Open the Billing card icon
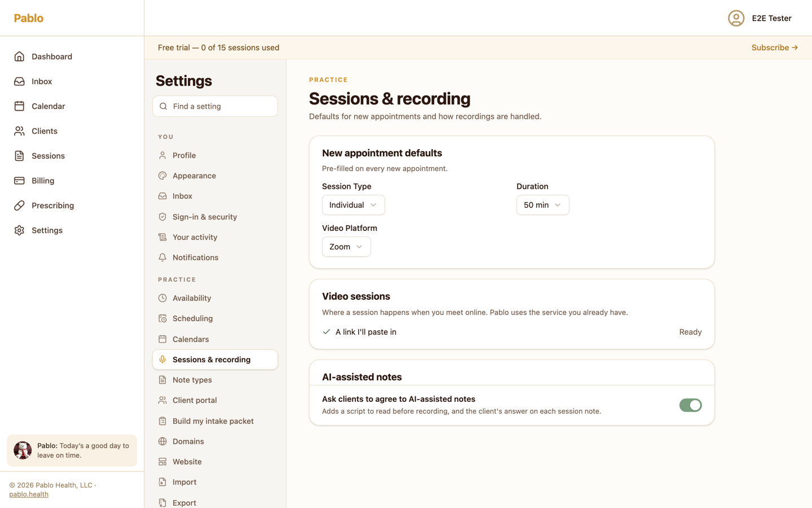 (19, 181)
